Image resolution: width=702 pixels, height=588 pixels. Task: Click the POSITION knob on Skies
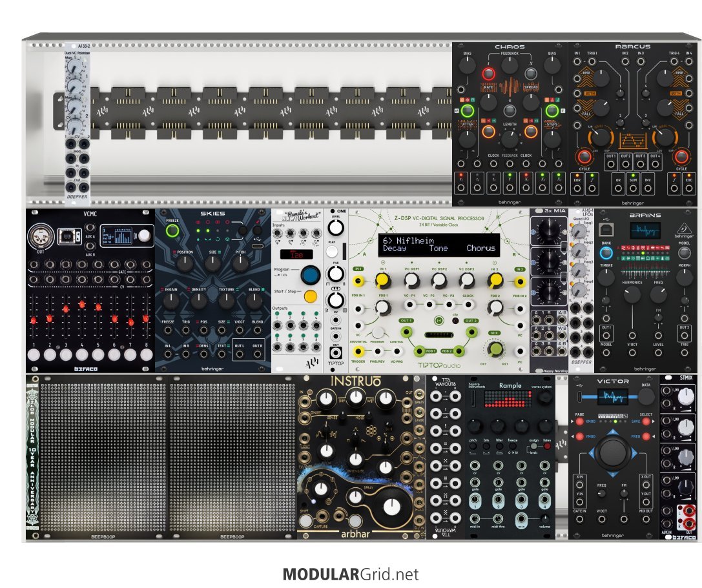pos(185,264)
